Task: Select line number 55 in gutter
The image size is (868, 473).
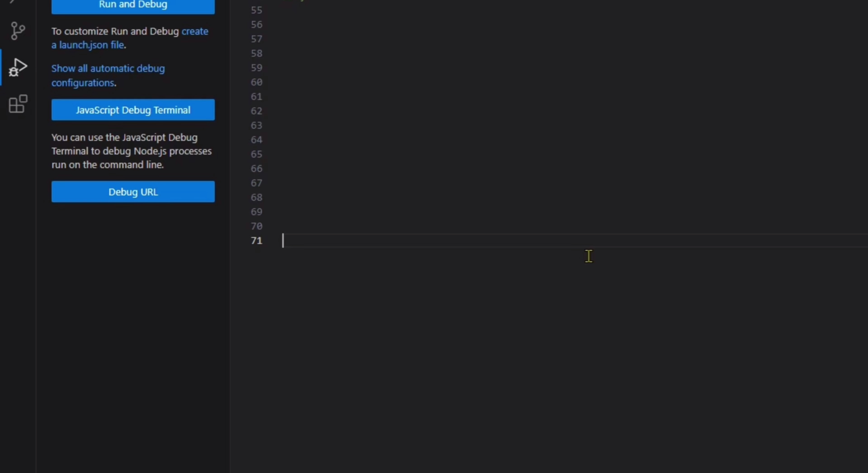Action: pyautogui.click(x=256, y=10)
